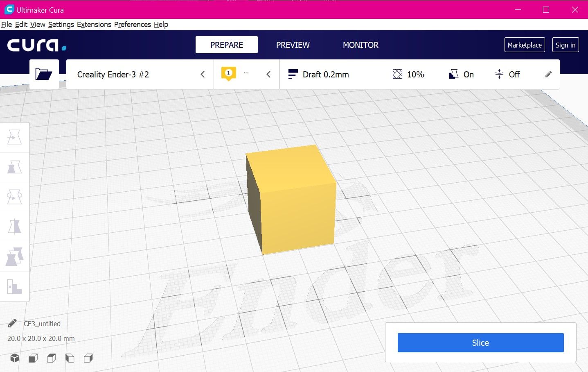This screenshot has height=372, width=588.
Task: Switch to 3D perspective view cube
Action: point(15,358)
